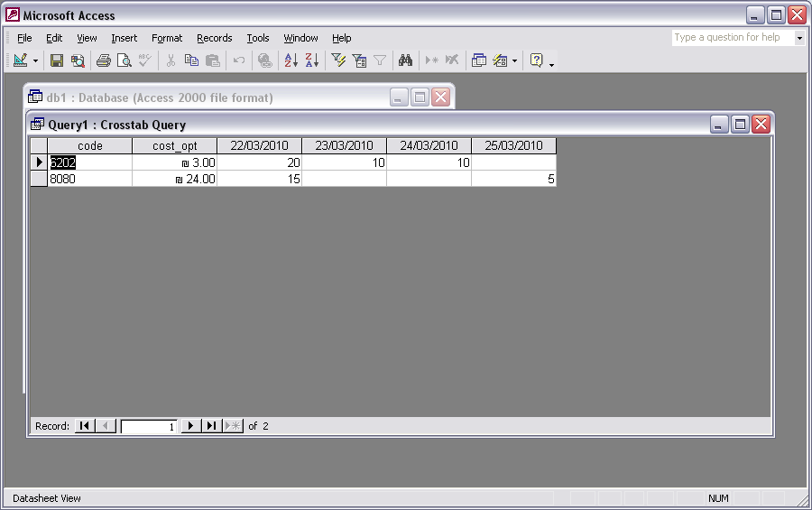Go to next record button
The image size is (812, 510).
tap(191, 426)
